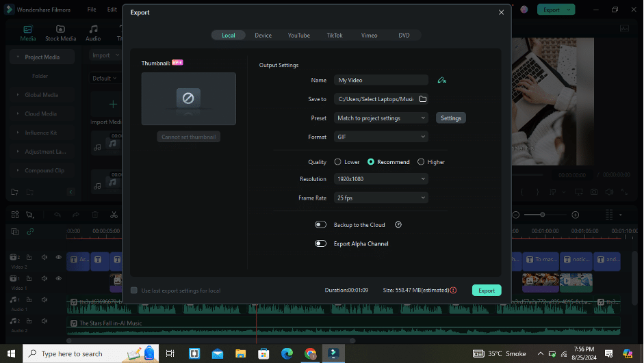Image resolution: width=644 pixels, height=363 pixels.
Task: Open the Resolution dropdown showing 1920x1080
Action: coord(381,179)
